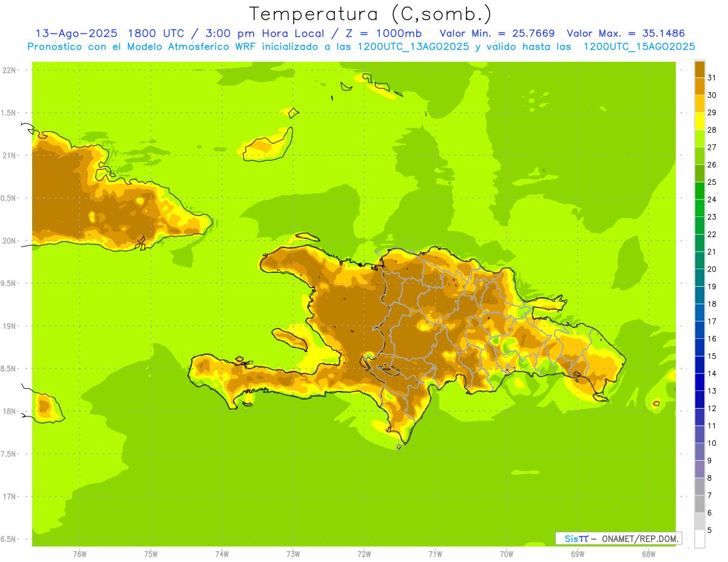Click the legend swatch between 27 and 28

(699, 138)
